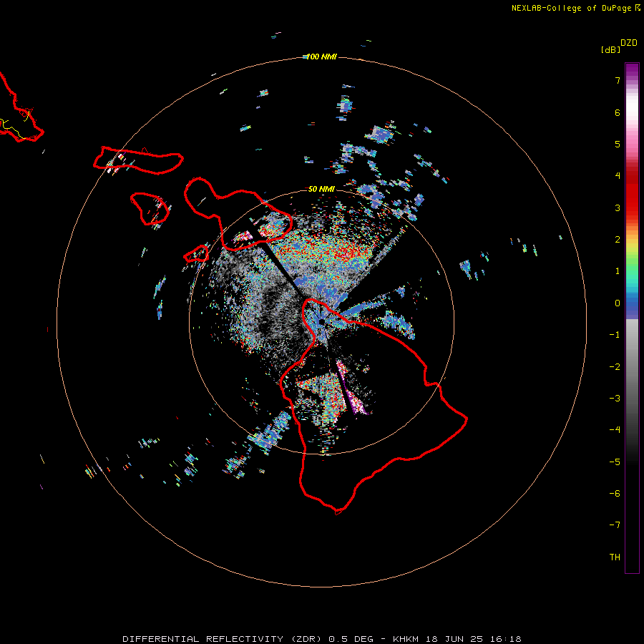Click the -2 value on color scale
Viewport: 644px width, 644px height.
(615, 367)
